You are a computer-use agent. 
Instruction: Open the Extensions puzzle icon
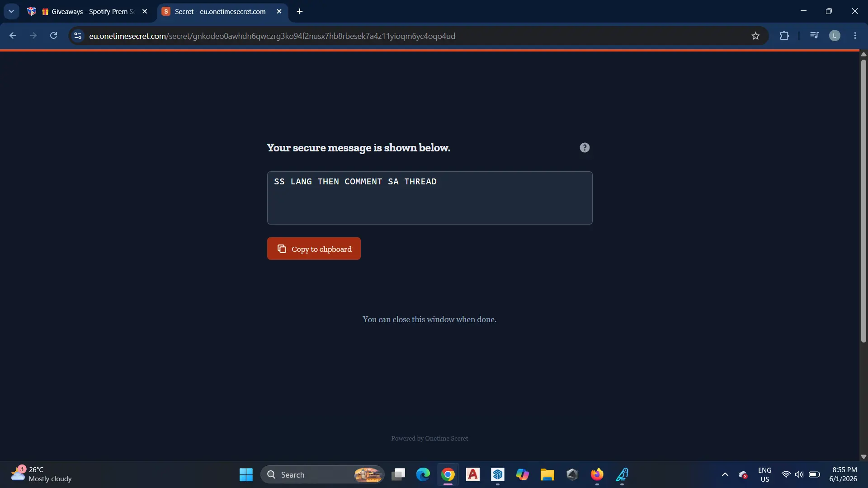point(784,36)
